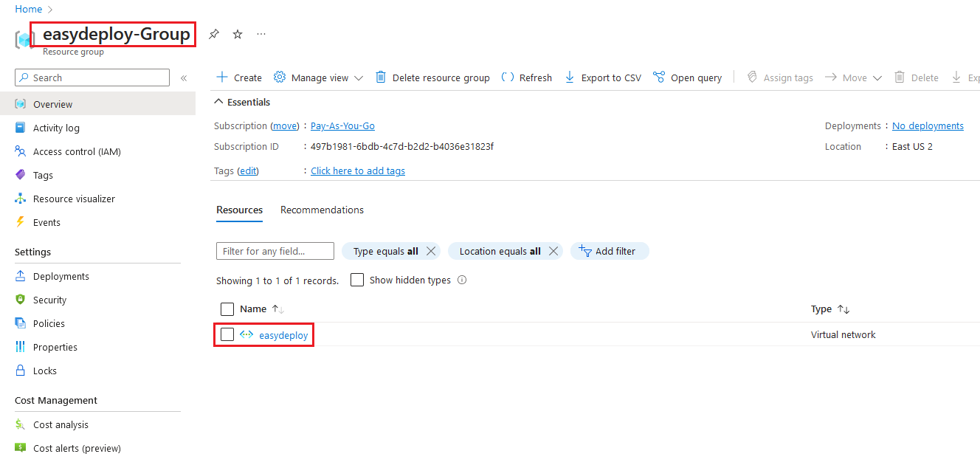This screenshot has width=980, height=465.
Task: Remove the Location equals all filter
Action: pyautogui.click(x=554, y=251)
